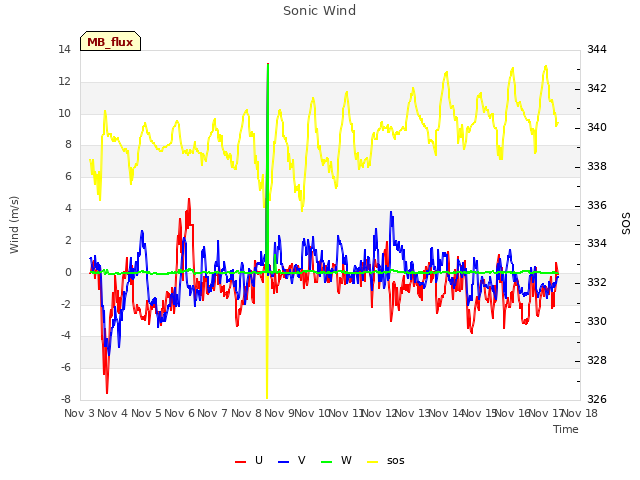Click the red U legend color swatch

tap(240, 462)
